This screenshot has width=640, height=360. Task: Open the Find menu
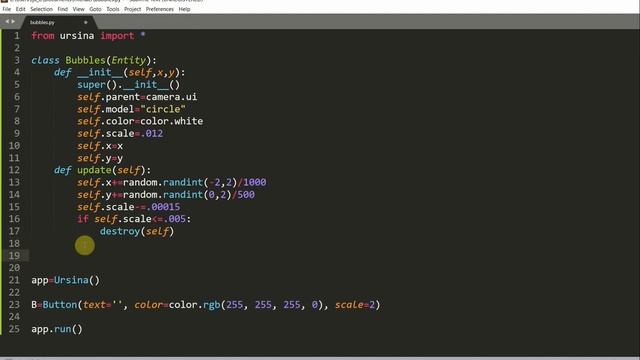tap(62, 9)
